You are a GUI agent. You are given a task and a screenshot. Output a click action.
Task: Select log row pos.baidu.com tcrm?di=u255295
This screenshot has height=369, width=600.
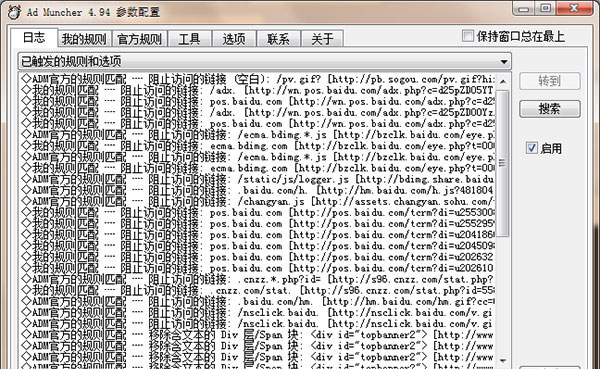point(257,224)
